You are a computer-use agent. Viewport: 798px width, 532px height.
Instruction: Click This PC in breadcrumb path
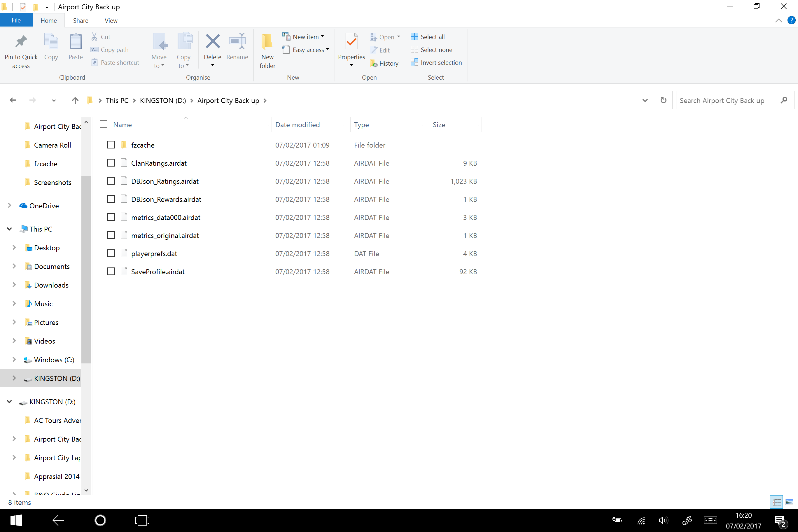pyautogui.click(x=117, y=100)
